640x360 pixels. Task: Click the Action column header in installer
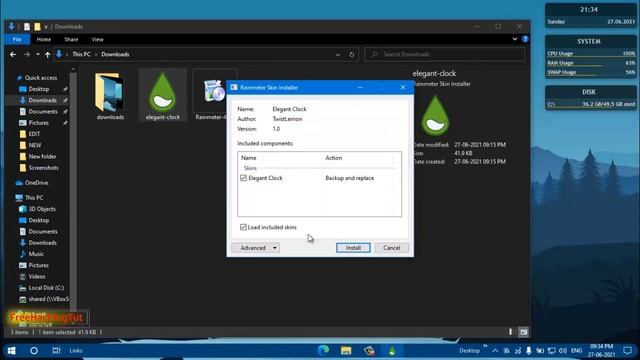[333, 158]
